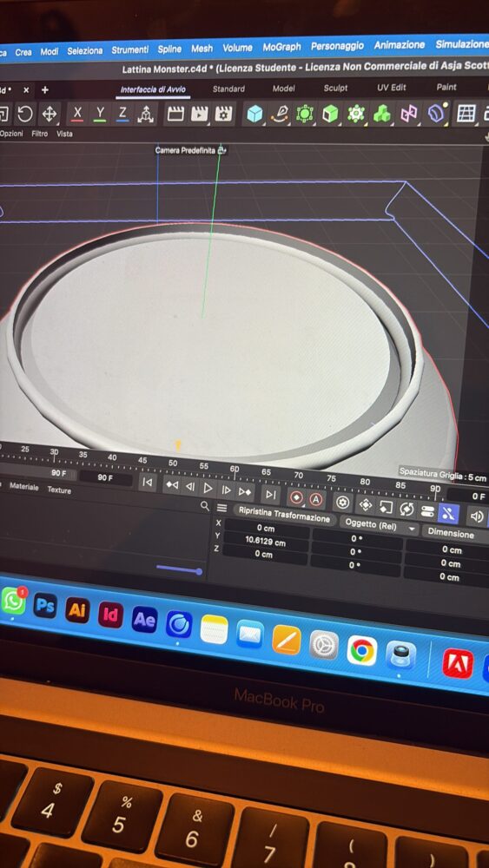The height and width of the screenshot is (868, 489).
Task: Click the Floor grid icon
Action: coord(466,113)
